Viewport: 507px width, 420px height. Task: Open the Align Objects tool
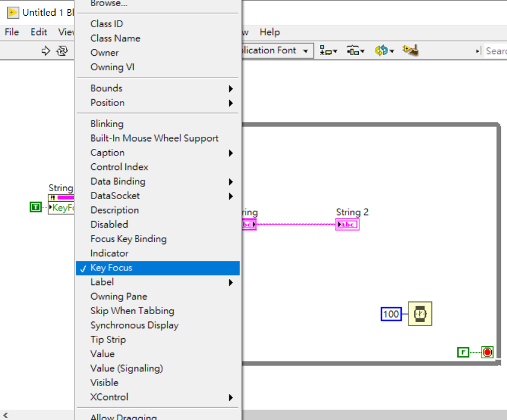329,51
